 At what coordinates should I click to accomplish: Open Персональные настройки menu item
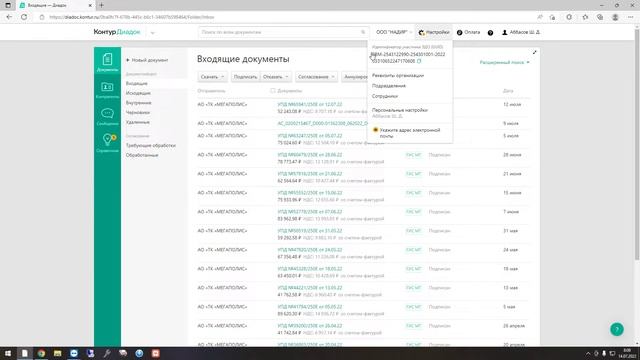point(400,110)
